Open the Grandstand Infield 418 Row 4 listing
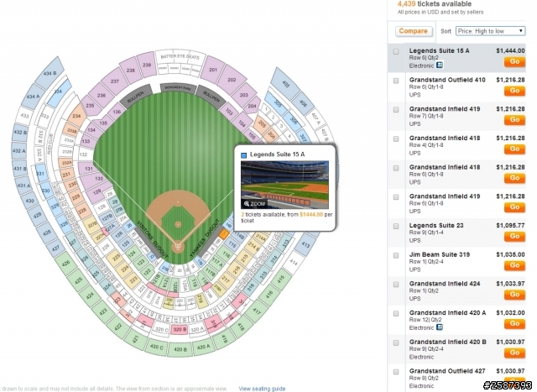The height and width of the screenshot is (392, 537). (x=456, y=145)
